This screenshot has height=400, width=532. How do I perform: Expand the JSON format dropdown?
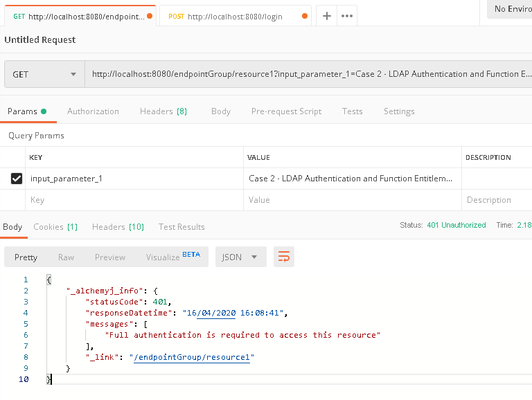point(240,257)
